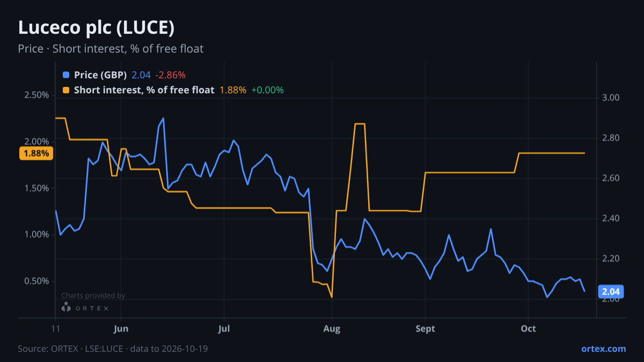The width and height of the screenshot is (644, 362).
Task: Click the 2.00% left axis label
Action: click(36, 142)
